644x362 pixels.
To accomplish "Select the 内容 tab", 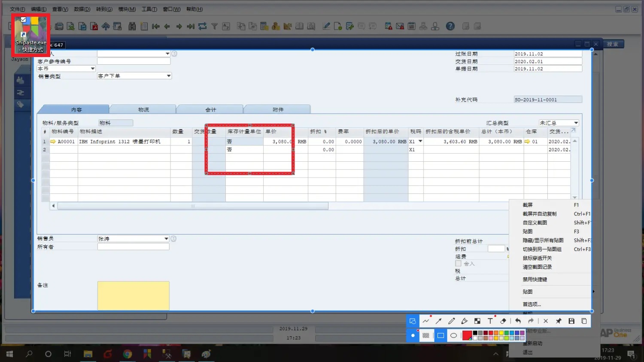I will click(76, 110).
